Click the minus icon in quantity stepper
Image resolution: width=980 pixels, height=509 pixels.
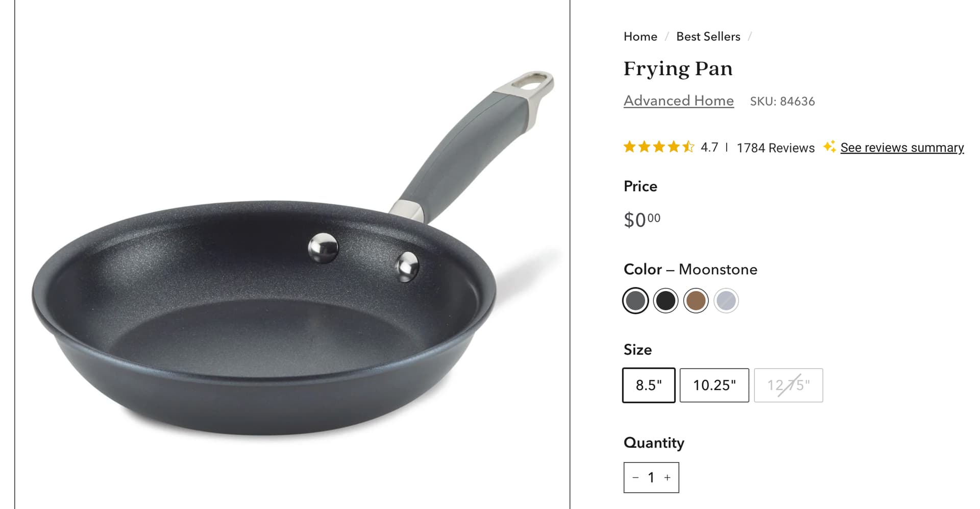635,477
